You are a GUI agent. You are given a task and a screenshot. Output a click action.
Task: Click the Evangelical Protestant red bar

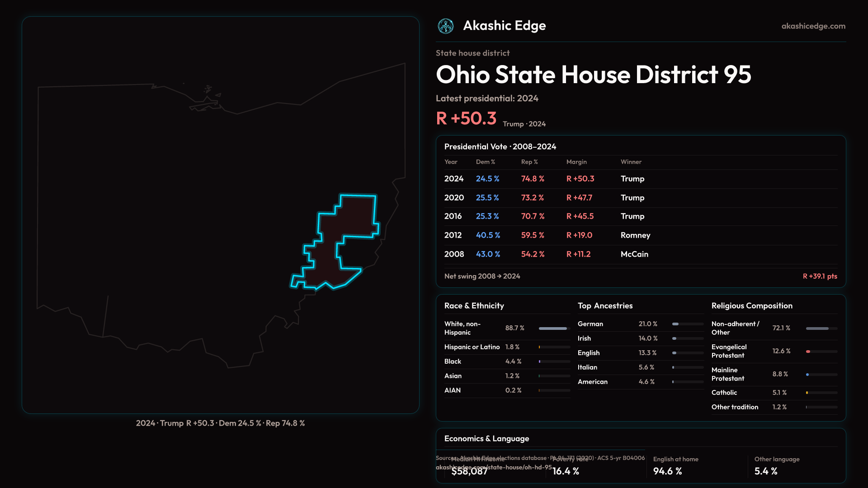[x=808, y=352]
